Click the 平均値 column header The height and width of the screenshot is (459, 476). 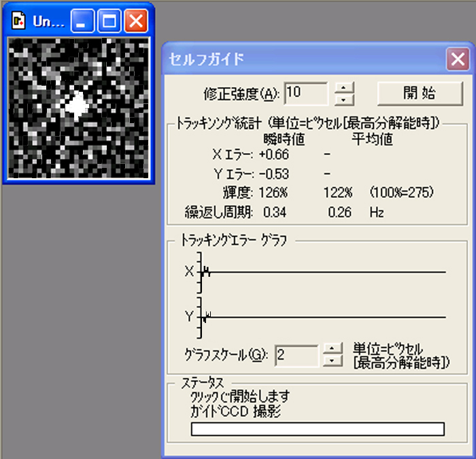(x=372, y=139)
